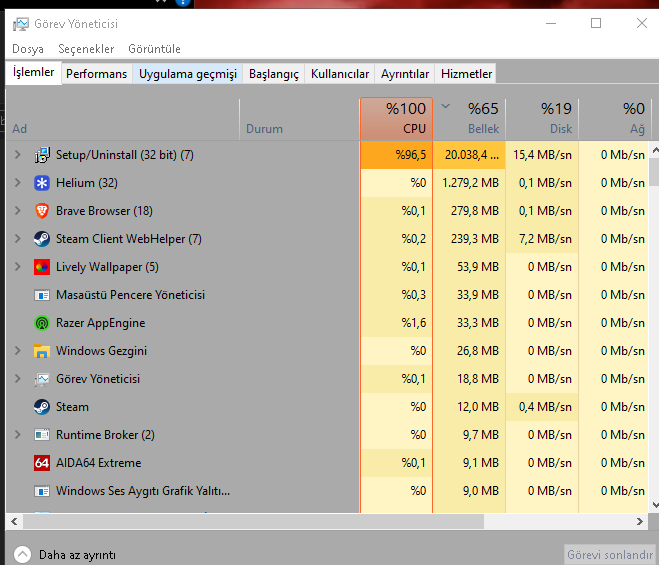Click the Task Manager title bar icon
Viewport: 659px width, 565px height.
[x=21, y=24]
